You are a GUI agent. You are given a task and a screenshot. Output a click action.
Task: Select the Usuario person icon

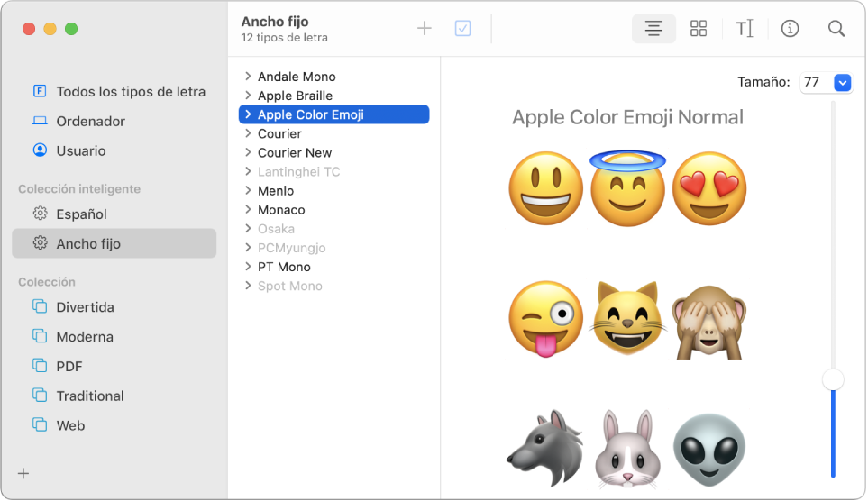(40, 150)
